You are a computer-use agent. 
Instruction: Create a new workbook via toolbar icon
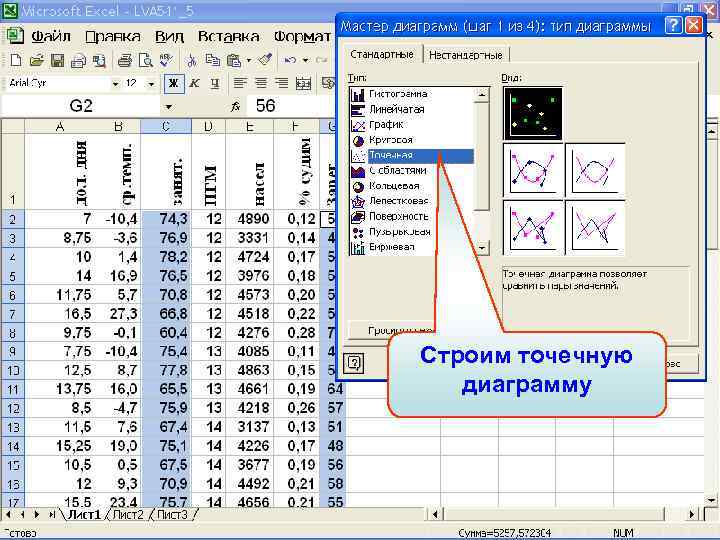pyautogui.click(x=16, y=60)
